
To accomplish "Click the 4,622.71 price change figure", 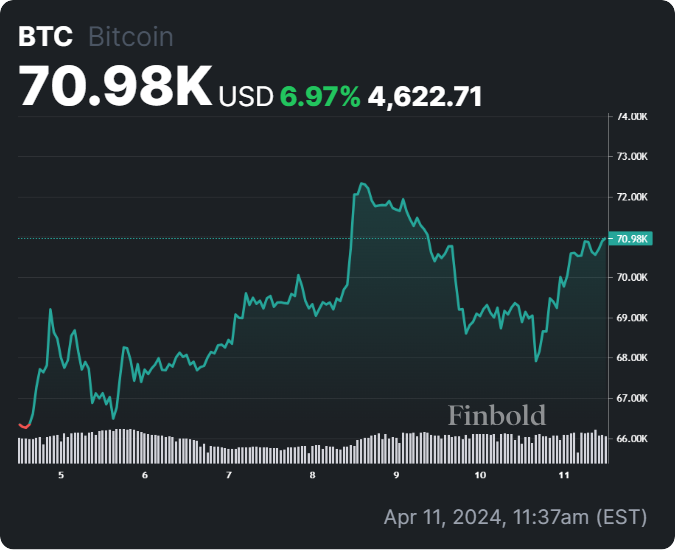I will pyautogui.click(x=425, y=96).
